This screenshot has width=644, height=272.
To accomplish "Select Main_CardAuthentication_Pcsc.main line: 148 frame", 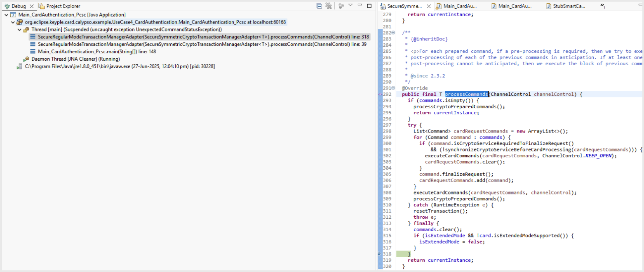I will [x=97, y=52].
